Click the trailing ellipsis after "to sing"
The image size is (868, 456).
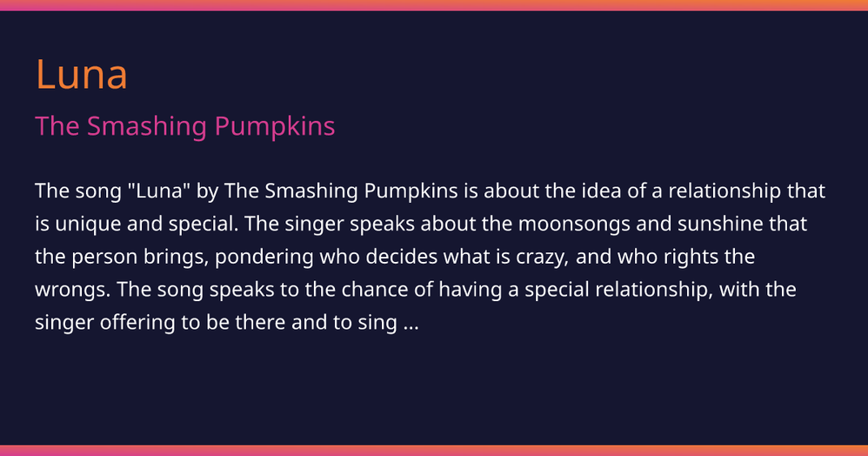pos(412,323)
